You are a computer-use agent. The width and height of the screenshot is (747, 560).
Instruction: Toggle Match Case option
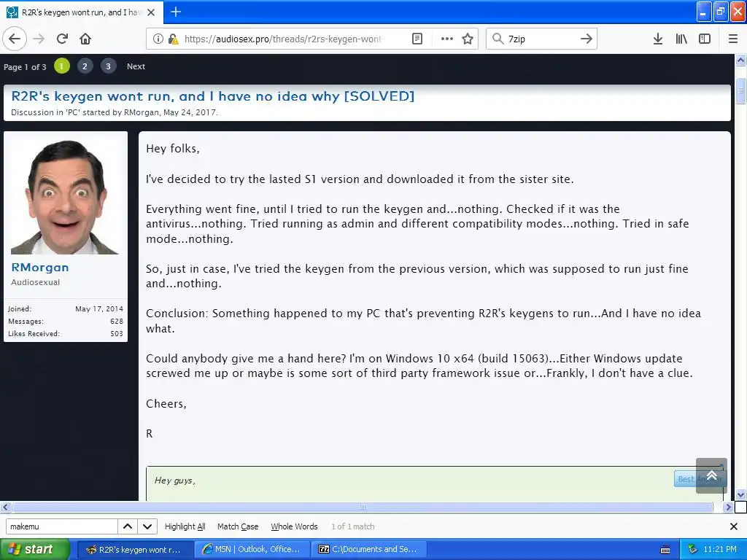[x=238, y=526]
